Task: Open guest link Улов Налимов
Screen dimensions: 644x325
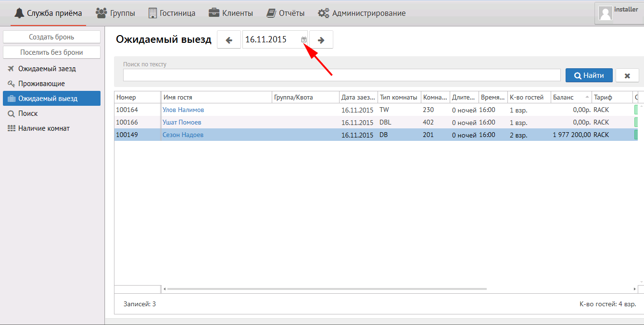Action: tap(183, 110)
